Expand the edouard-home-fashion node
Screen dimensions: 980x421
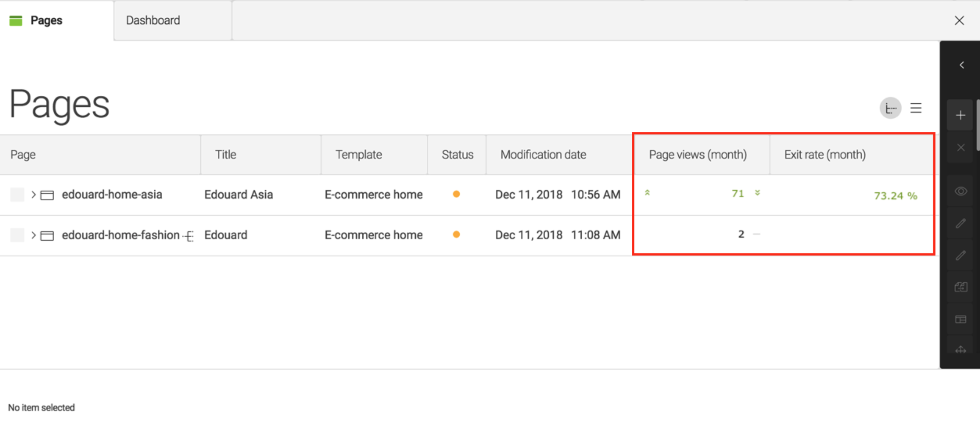33,235
